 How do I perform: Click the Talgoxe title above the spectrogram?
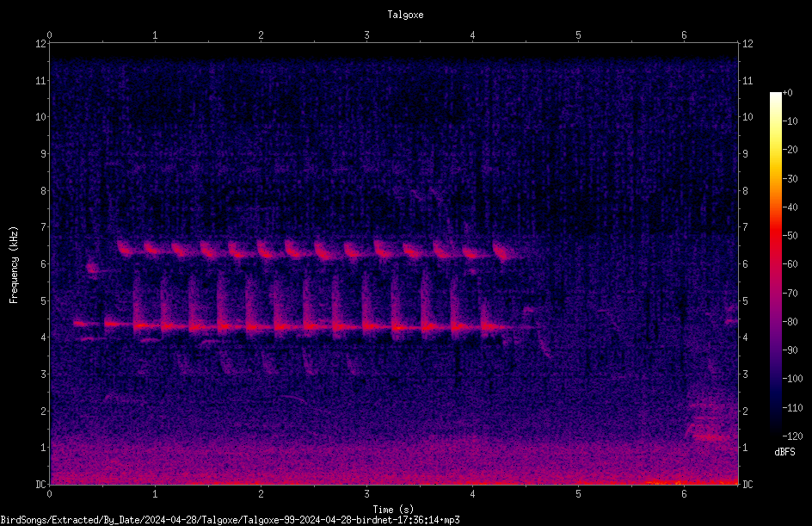pos(405,15)
